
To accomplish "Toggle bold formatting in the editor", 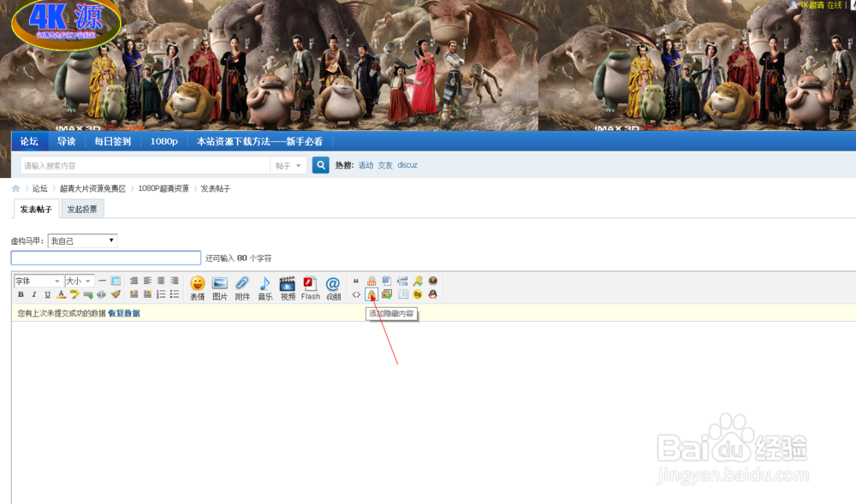I will [x=21, y=294].
